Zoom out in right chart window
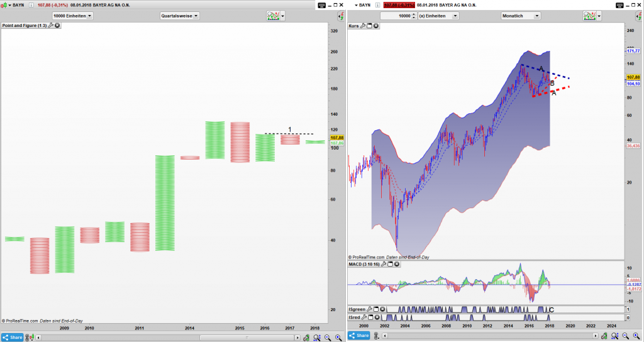The height and width of the screenshot is (342, 644). click(626, 336)
